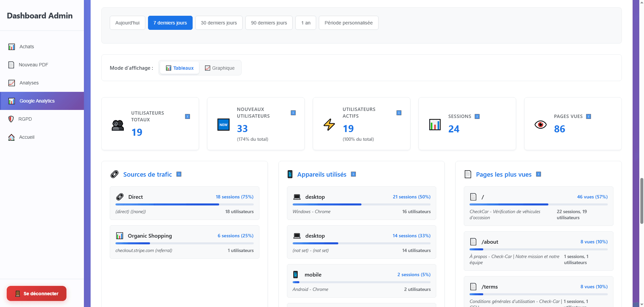644x307 pixels.
Task: Select the 7 derniers jours period
Action: pos(170,23)
